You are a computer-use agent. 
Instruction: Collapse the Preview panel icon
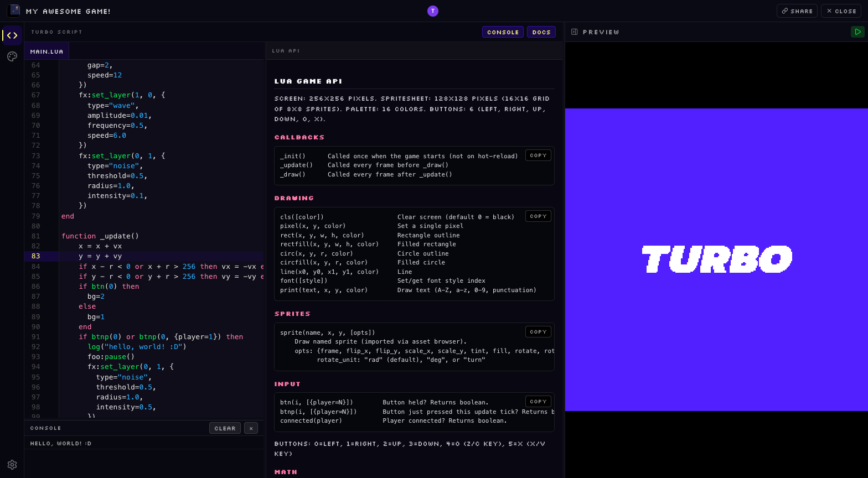click(x=575, y=32)
